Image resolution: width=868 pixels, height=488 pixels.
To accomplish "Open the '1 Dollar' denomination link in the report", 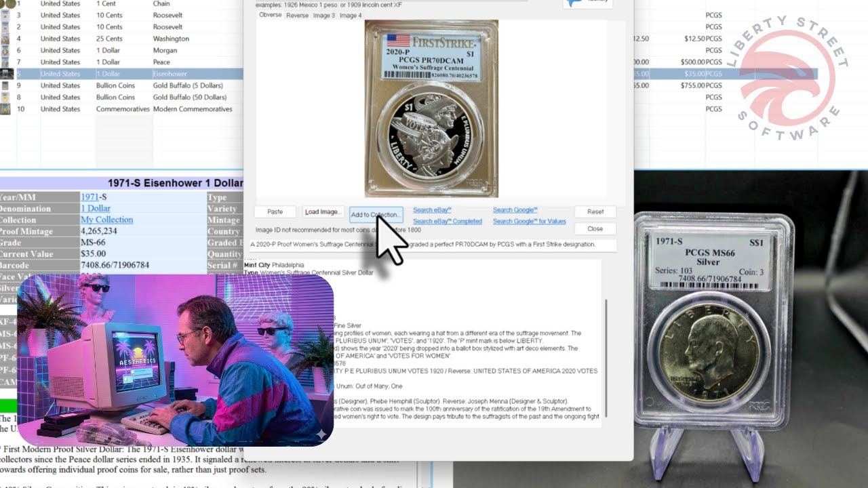I will click(x=96, y=208).
